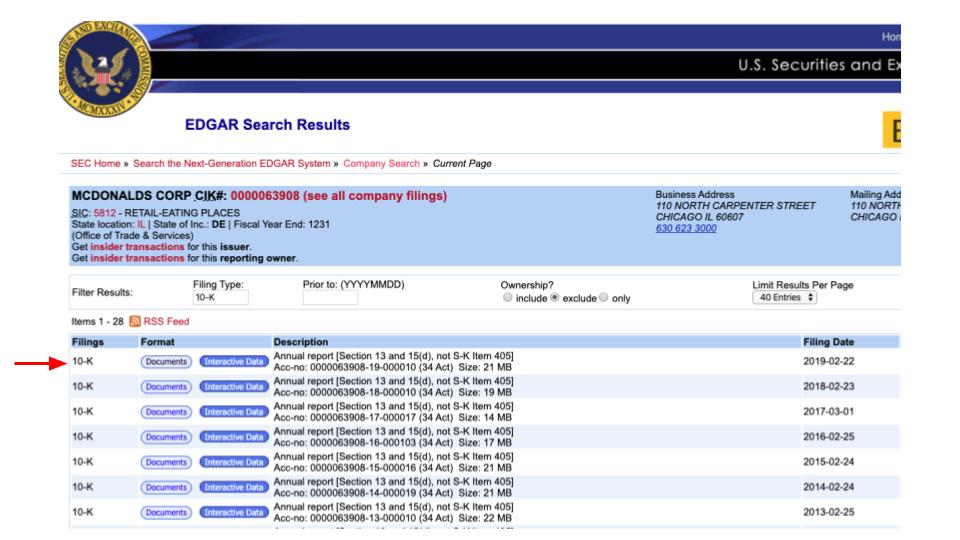The width and height of the screenshot is (960, 540).
Task: Select Ownership only radio button
Action: tap(604, 298)
